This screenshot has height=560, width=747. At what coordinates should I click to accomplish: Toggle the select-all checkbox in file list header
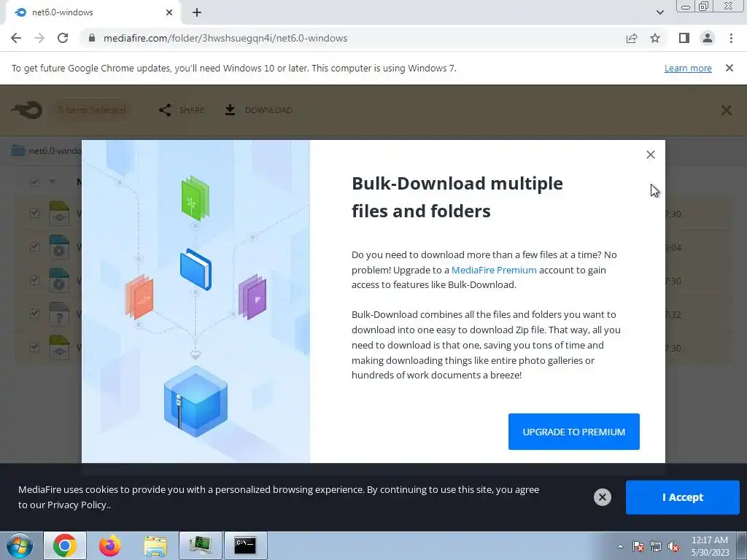[x=34, y=182]
